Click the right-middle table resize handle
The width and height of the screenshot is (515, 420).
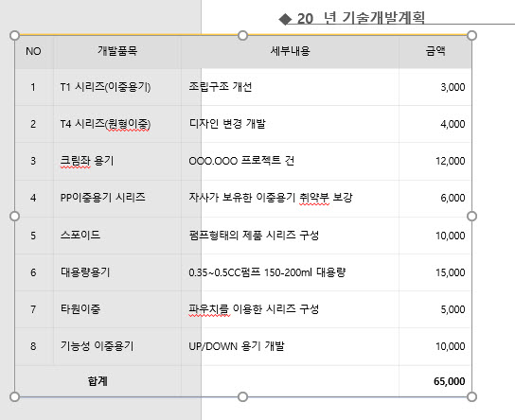471,217
